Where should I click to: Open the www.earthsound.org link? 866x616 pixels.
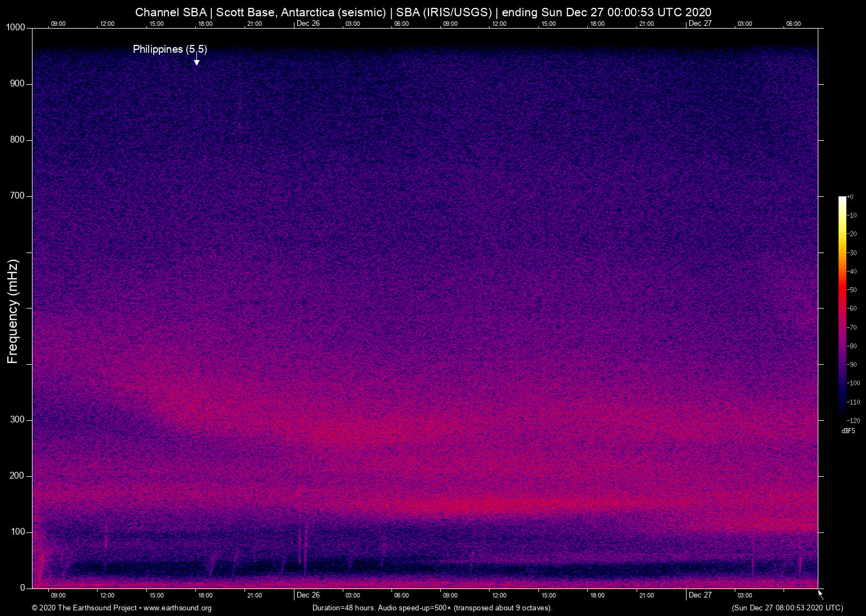[x=177, y=608]
